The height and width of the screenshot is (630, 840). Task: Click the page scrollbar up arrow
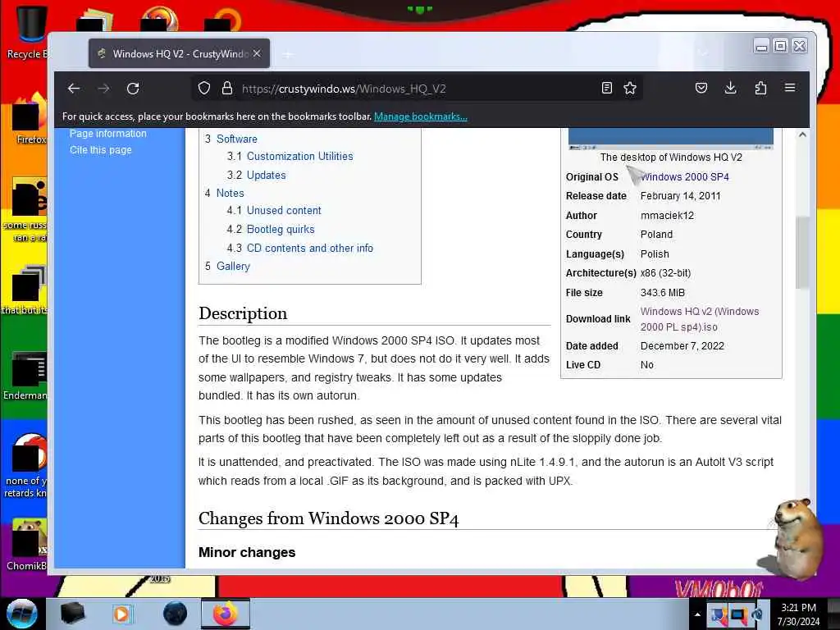(802, 135)
